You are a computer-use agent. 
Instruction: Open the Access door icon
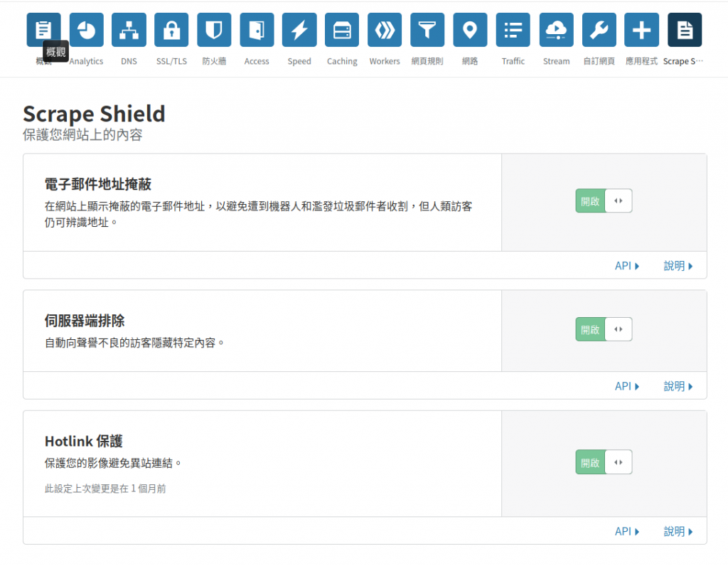pyautogui.click(x=257, y=30)
